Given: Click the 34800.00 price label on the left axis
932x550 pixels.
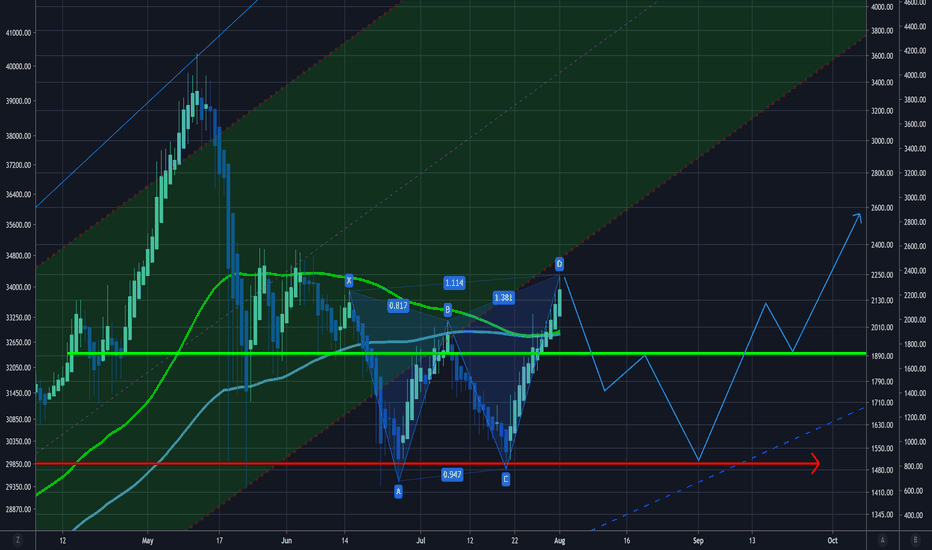Looking at the screenshot, I should tap(18, 256).
